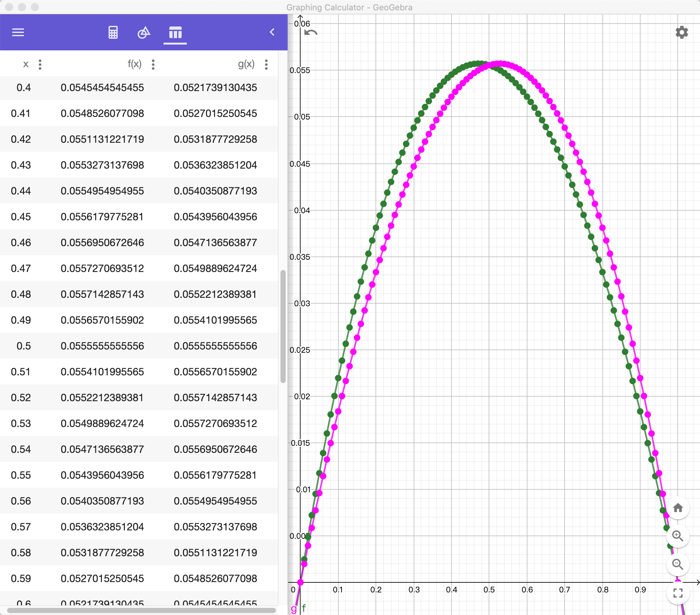Select g(x) cell 0.0547136563877 in row 0.46
The image size is (700, 615).
coord(216,243)
